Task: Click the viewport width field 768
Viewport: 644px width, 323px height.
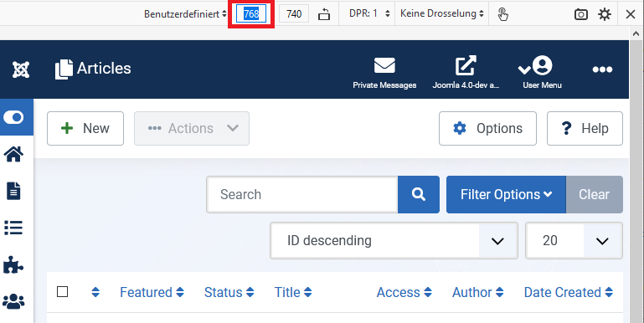Action: (x=251, y=14)
